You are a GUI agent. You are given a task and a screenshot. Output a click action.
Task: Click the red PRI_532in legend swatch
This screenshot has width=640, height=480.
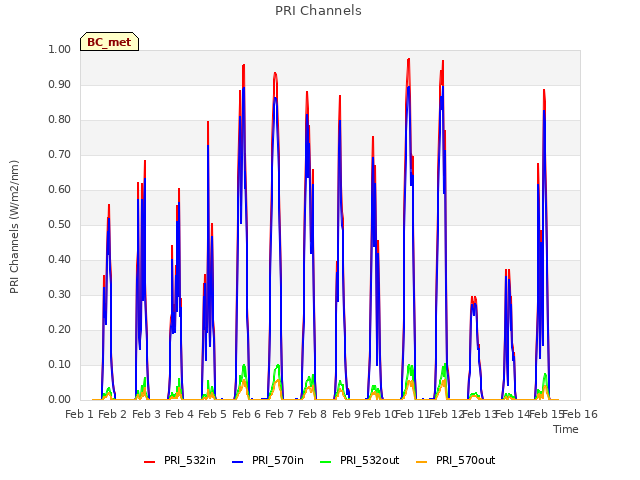149,462
